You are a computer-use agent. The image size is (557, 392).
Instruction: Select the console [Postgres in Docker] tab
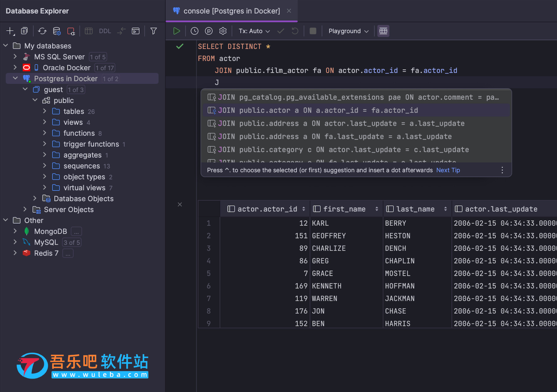coord(232,11)
